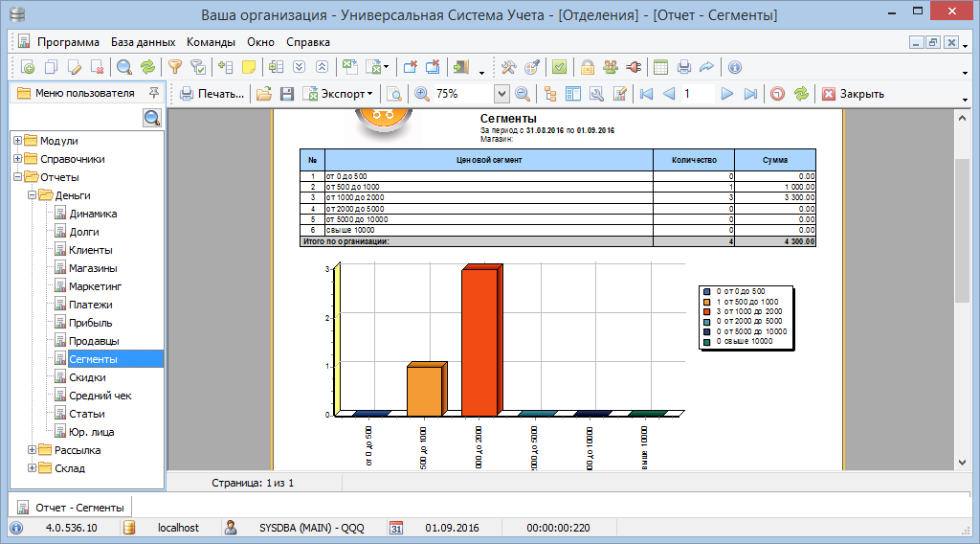This screenshot has width=980, height=544.
Task: Toggle the pin on Меню пользователя panel
Action: click(153, 93)
